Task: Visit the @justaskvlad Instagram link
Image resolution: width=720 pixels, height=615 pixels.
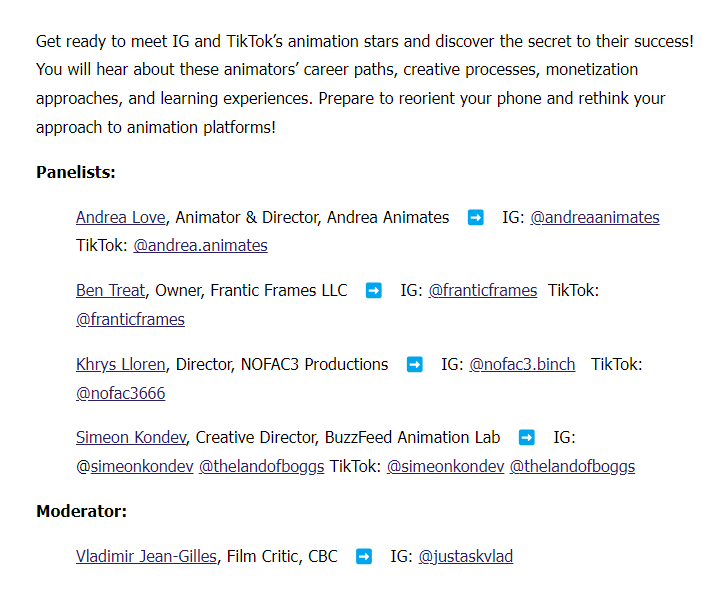Action: click(466, 557)
